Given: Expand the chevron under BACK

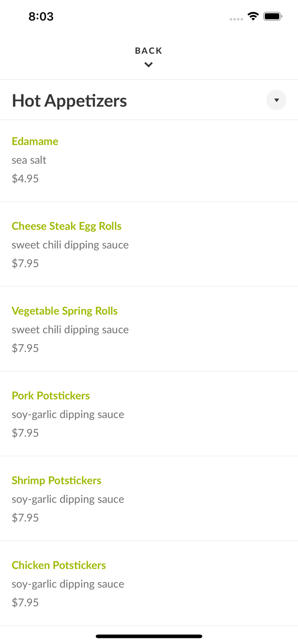Looking at the screenshot, I should point(149,64).
